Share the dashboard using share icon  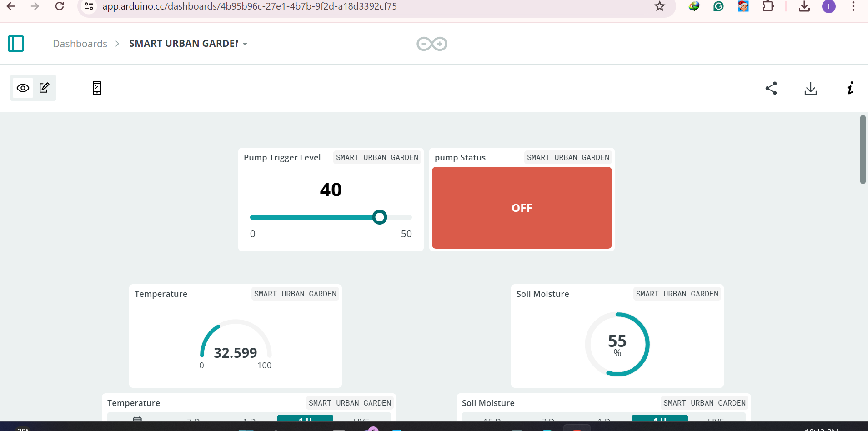point(771,88)
